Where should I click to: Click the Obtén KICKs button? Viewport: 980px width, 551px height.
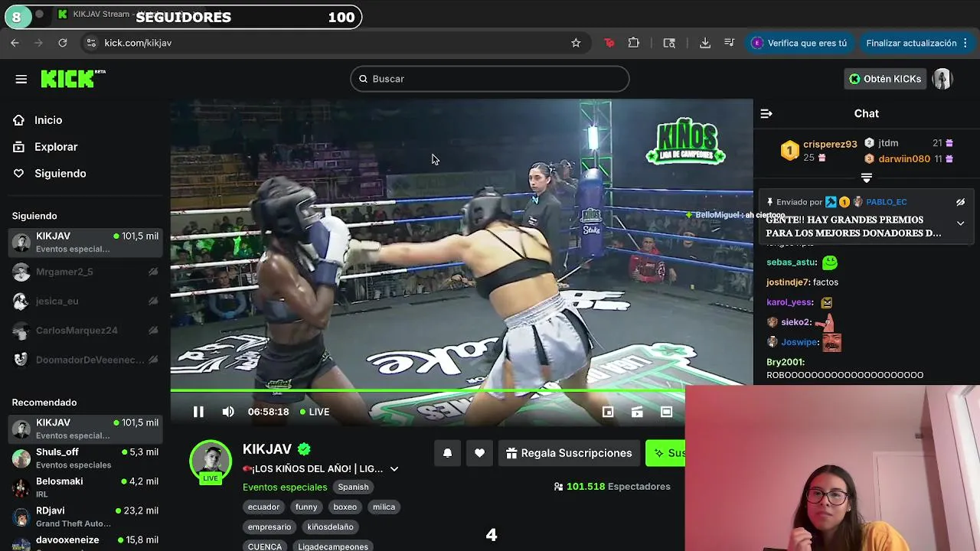pos(885,79)
